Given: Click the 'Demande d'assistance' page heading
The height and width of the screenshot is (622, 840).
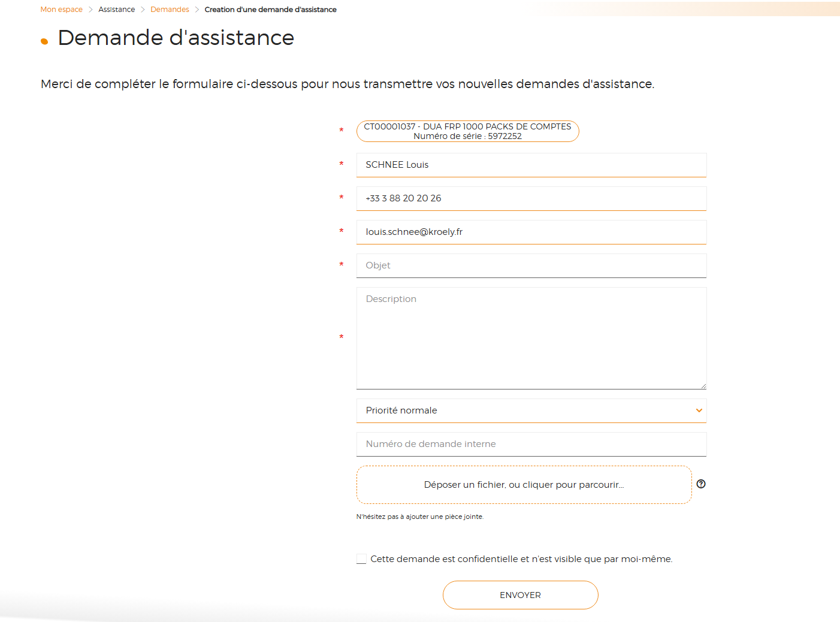Looking at the screenshot, I should click(176, 38).
